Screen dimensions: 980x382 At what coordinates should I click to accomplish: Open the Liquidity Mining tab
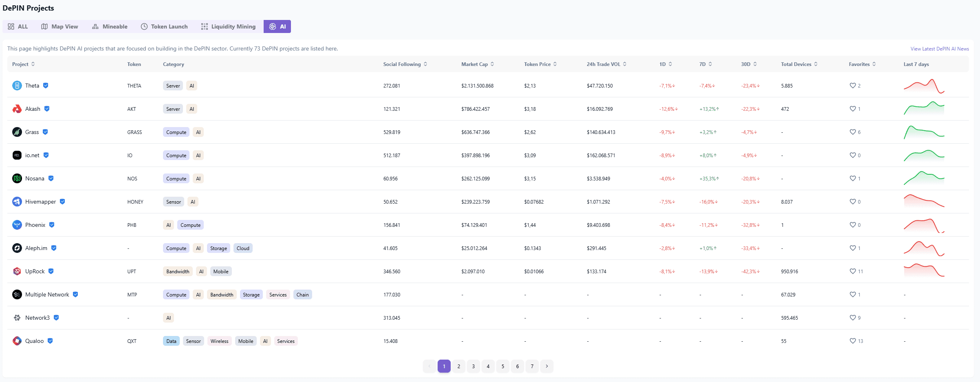click(228, 26)
